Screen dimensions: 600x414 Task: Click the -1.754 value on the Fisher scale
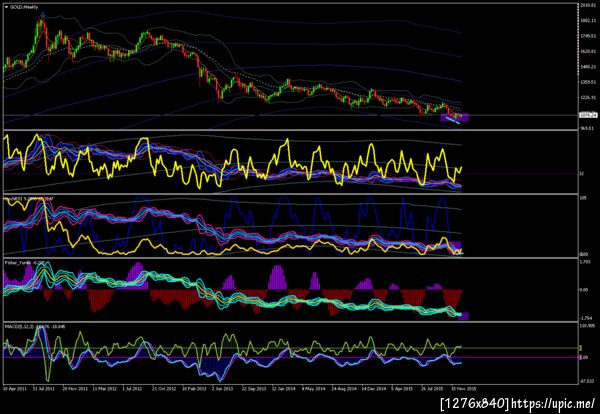click(585, 318)
